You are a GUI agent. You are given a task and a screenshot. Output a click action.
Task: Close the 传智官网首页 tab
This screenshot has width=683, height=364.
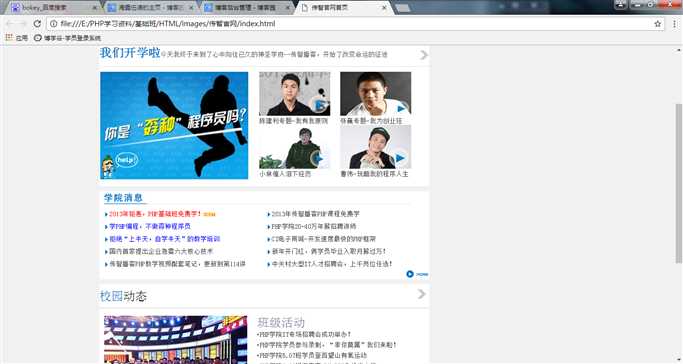[x=384, y=8]
